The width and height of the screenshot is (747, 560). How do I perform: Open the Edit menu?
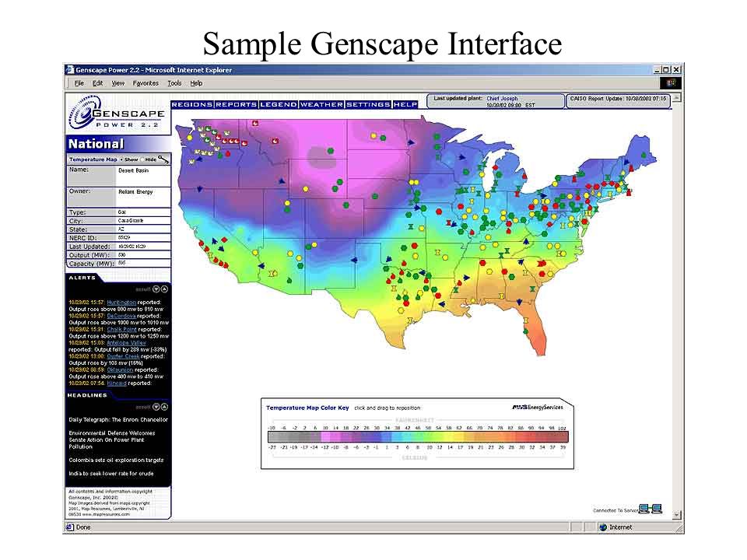pyautogui.click(x=97, y=83)
